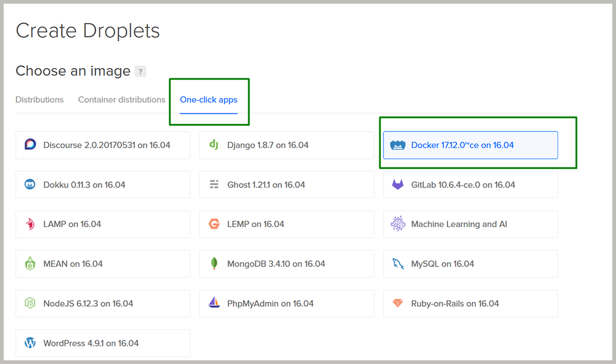Choose the Ghost 1.21.1 image

(x=286, y=184)
